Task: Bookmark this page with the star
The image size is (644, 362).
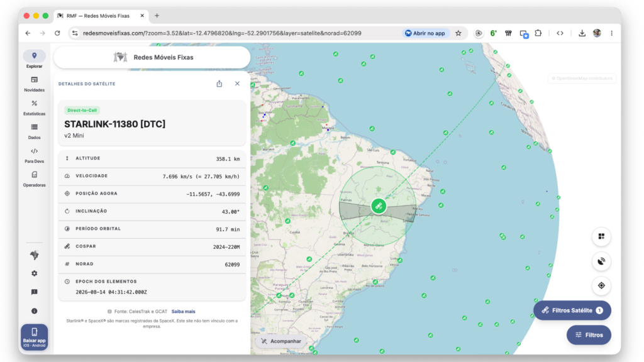Action: pyautogui.click(x=458, y=33)
